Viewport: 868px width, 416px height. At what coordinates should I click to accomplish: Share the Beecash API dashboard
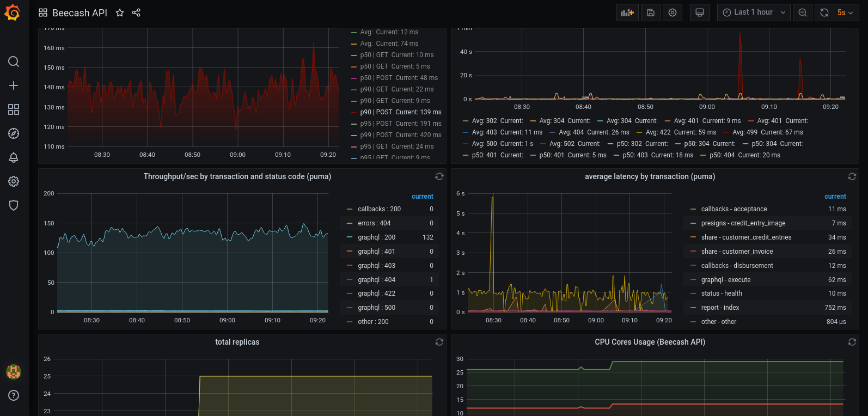pyautogui.click(x=136, y=13)
